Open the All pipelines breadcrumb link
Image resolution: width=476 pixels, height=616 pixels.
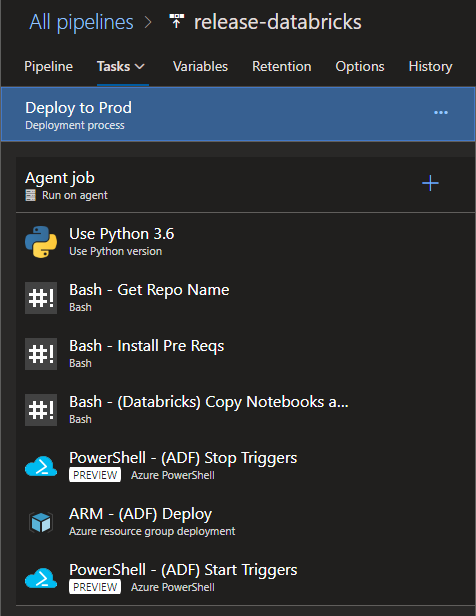(81, 22)
